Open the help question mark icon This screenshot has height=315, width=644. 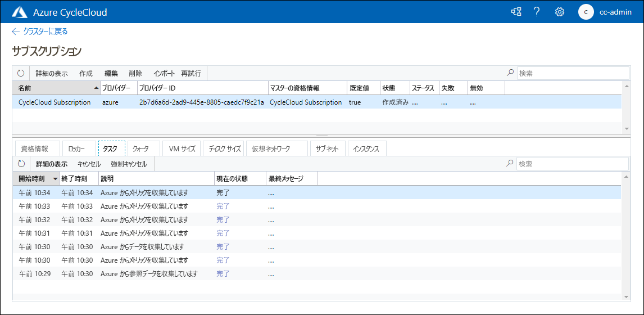click(537, 12)
